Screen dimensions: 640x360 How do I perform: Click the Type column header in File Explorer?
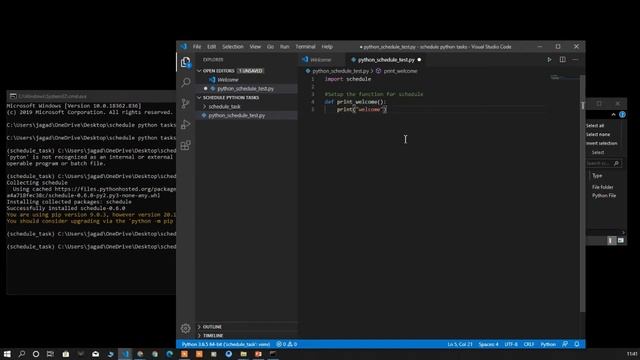coord(597,176)
